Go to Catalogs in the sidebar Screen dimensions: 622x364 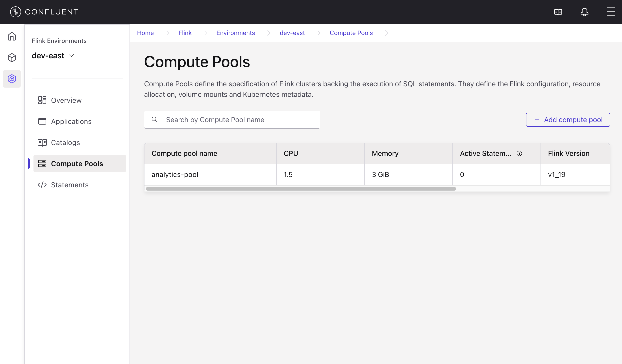tap(65, 143)
